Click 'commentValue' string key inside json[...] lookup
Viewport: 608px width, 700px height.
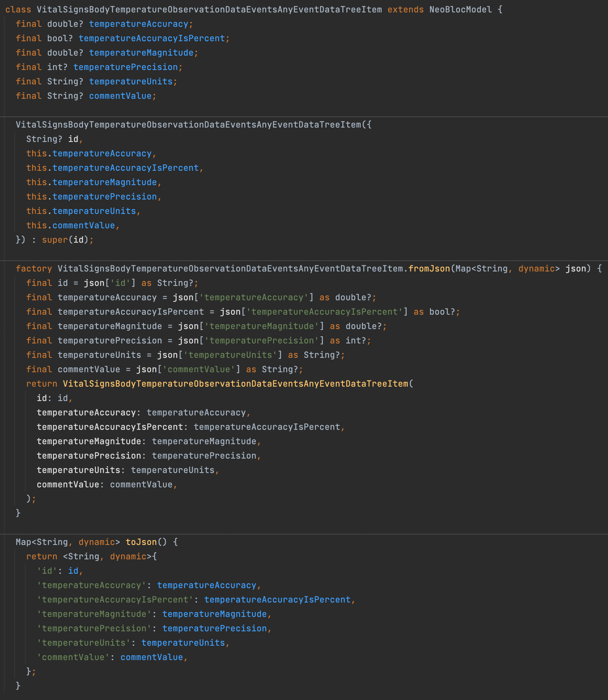pos(199,370)
